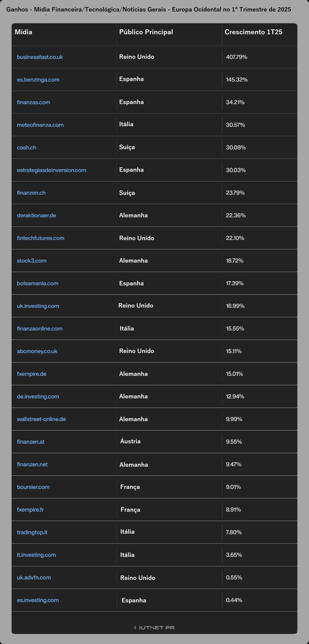Image resolution: width=309 pixels, height=644 pixels.
Task: Click the finanzen.ch link
Action: tap(31, 193)
